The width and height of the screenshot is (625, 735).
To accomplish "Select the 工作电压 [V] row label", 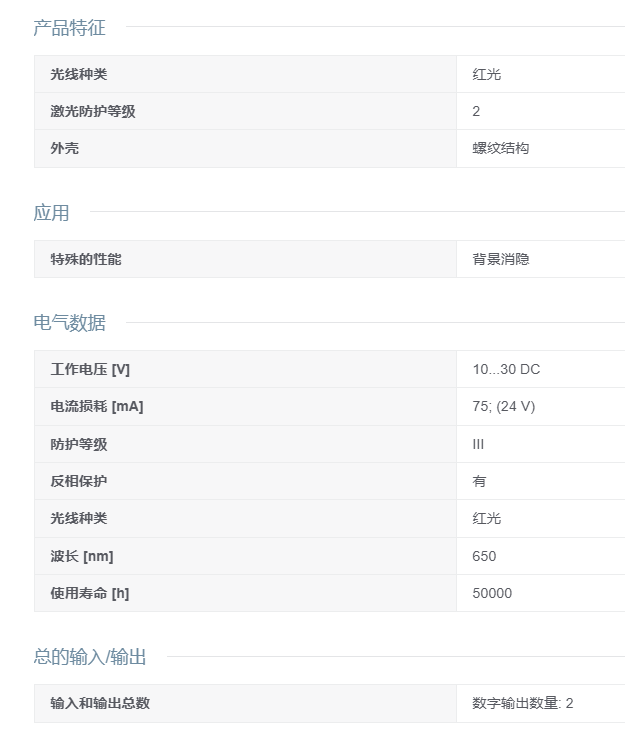I will coord(90,369).
